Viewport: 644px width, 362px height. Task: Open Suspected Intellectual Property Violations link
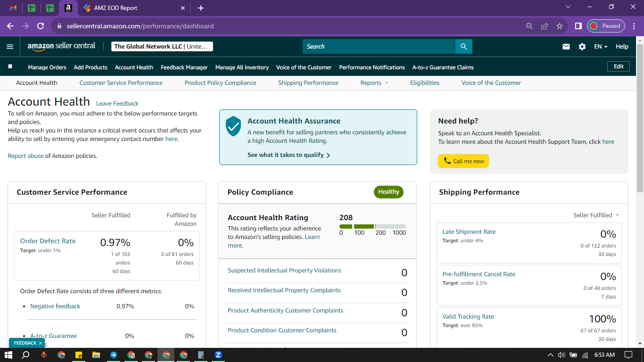(284, 271)
